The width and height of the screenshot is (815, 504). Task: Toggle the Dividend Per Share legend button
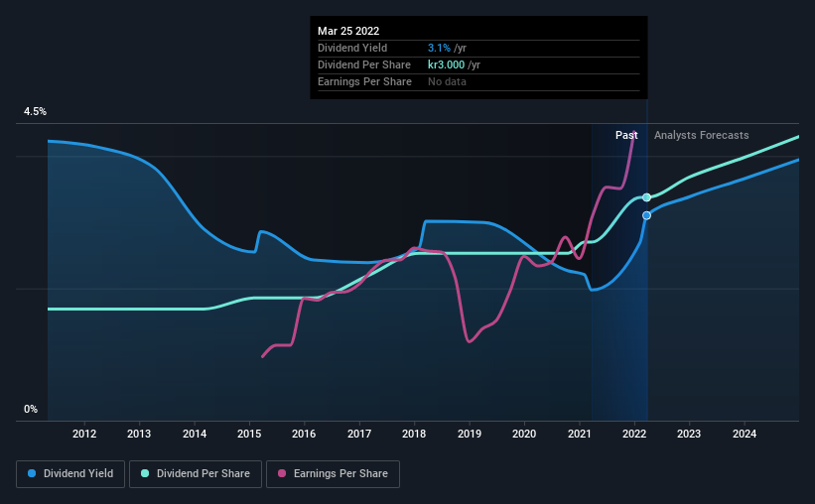(x=196, y=474)
